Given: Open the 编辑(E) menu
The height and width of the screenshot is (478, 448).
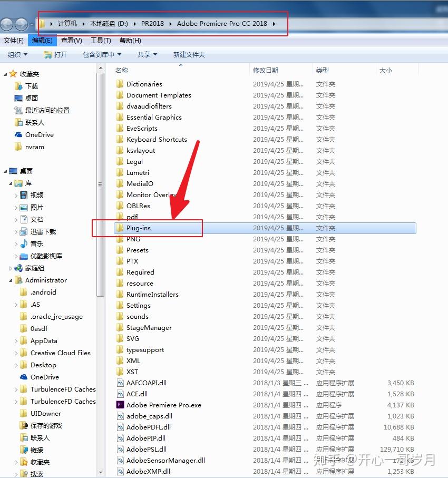Looking at the screenshot, I should pyautogui.click(x=42, y=40).
